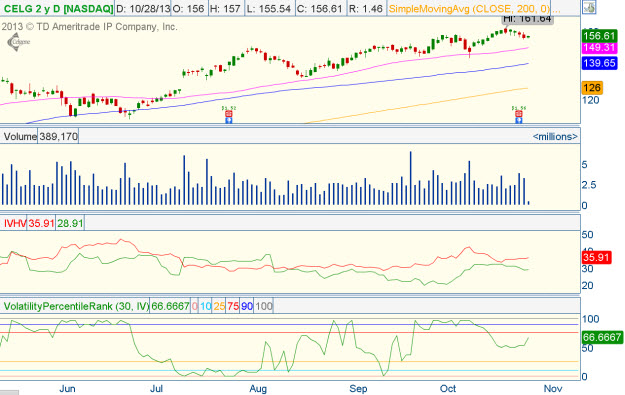
Task: Click the magenta 149.31 moving average label
Action: [x=599, y=48]
